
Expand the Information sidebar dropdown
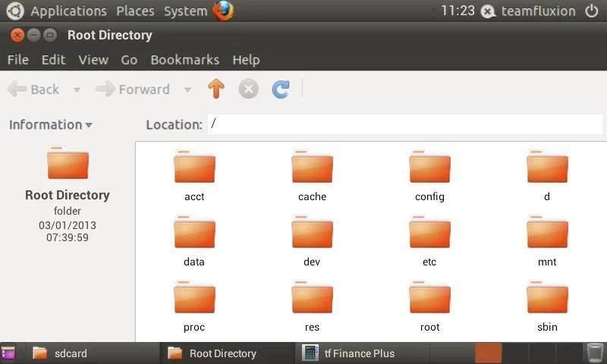[51, 124]
